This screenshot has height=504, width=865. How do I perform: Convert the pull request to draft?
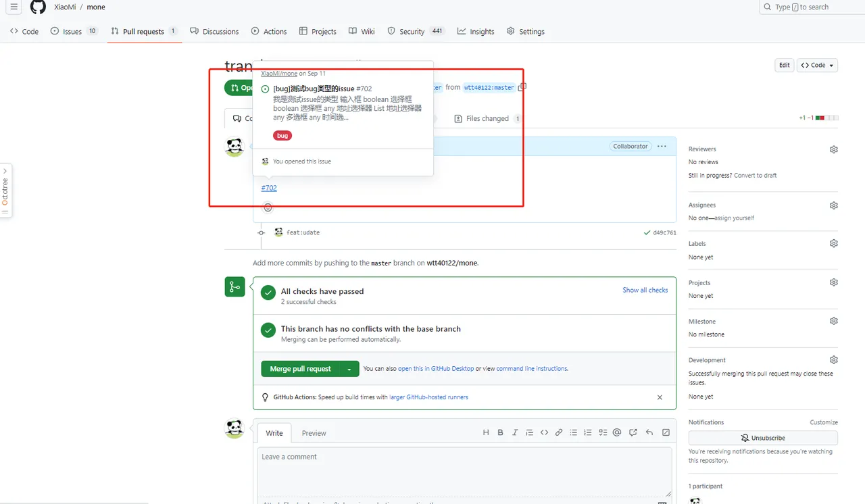[754, 176]
